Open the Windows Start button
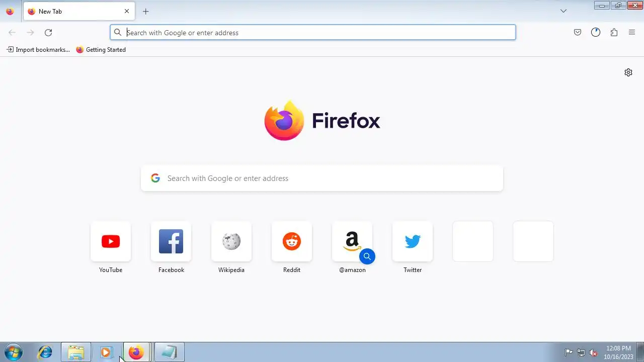 (13, 352)
